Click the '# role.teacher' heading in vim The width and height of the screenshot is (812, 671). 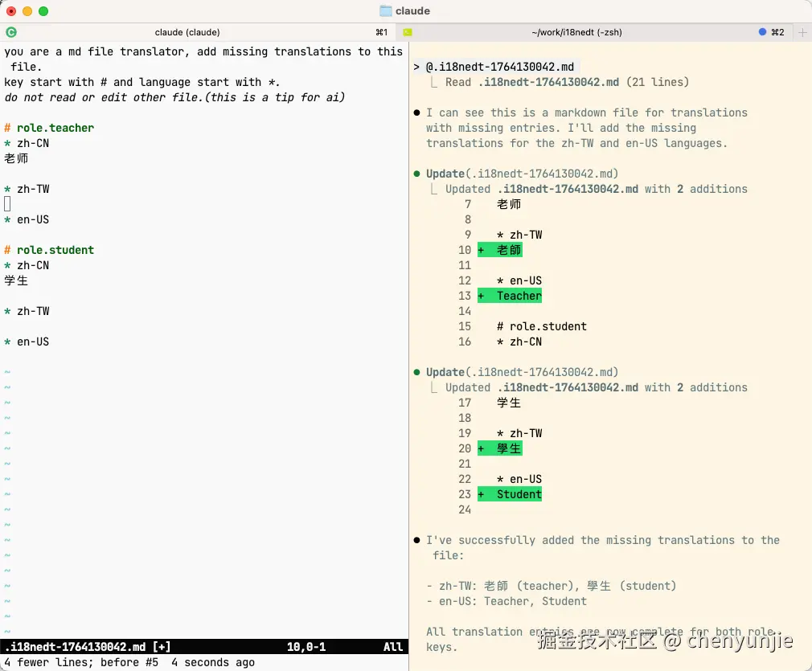tap(49, 128)
